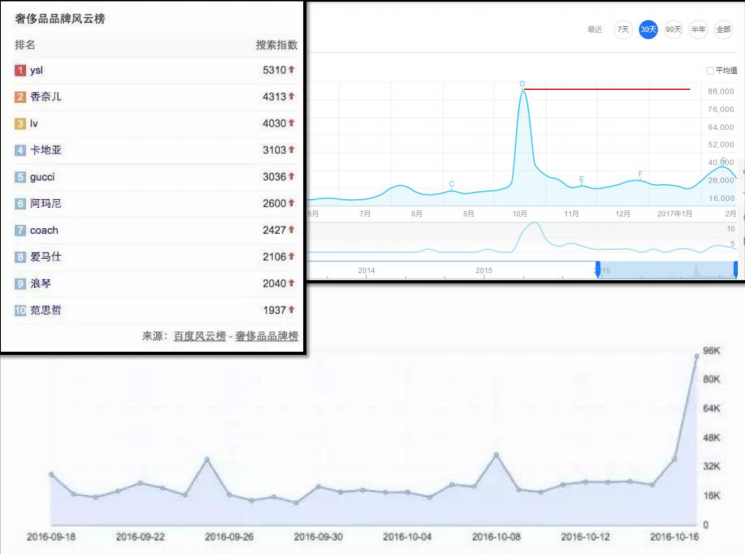The height and width of the screenshot is (554, 745).
Task: Toggle the 平均值 checkbox
Action: pos(710,70)
